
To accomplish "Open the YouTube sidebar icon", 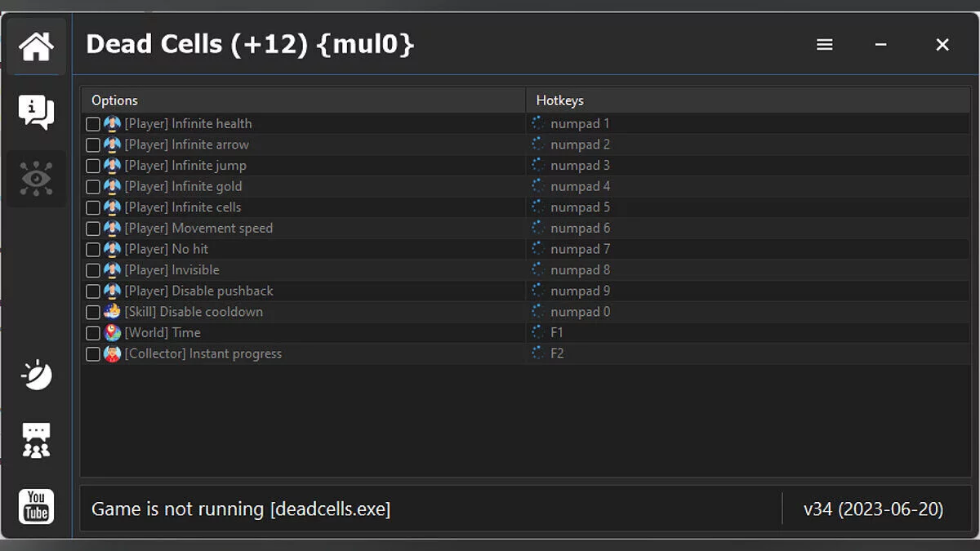I will (x=36, y=506).
